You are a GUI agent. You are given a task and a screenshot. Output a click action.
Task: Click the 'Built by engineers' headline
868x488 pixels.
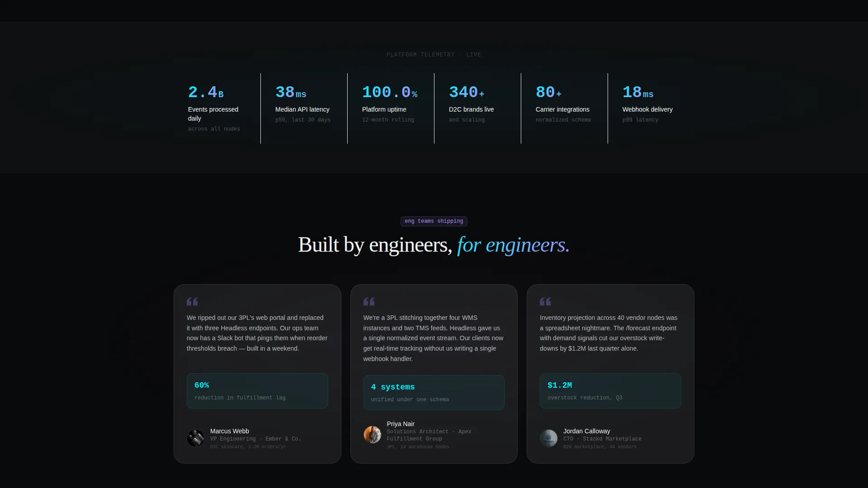[375, 245]
